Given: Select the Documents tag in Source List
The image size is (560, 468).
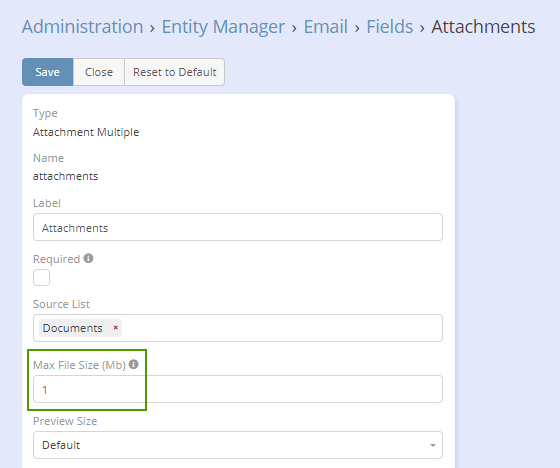Looking at the screenshot, I should (72, 328).
